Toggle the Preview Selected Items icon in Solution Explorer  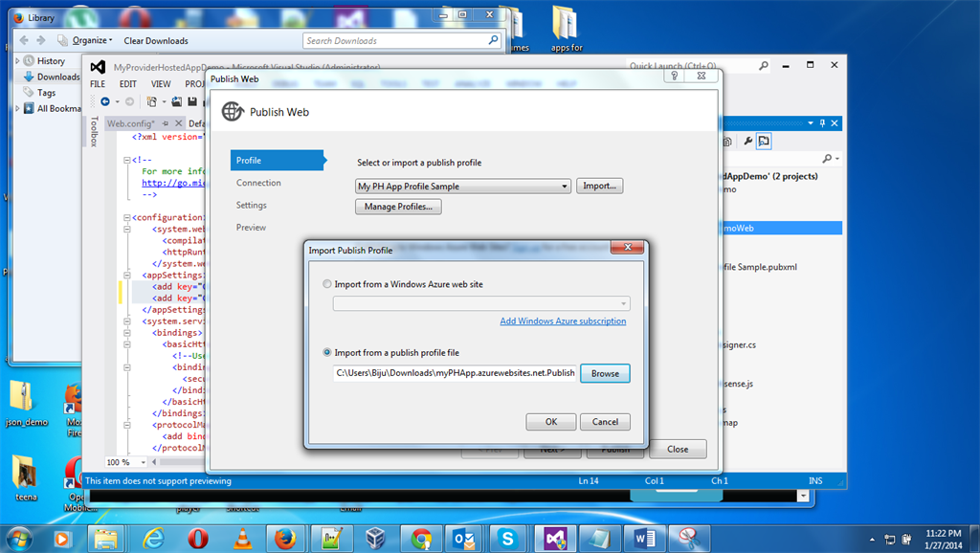click(x=764, y=142)
